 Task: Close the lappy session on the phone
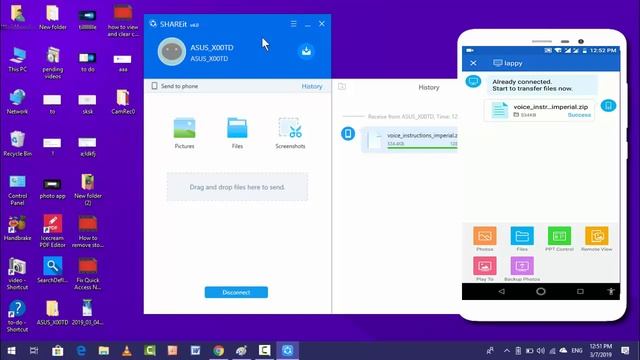tap(473, 63)
